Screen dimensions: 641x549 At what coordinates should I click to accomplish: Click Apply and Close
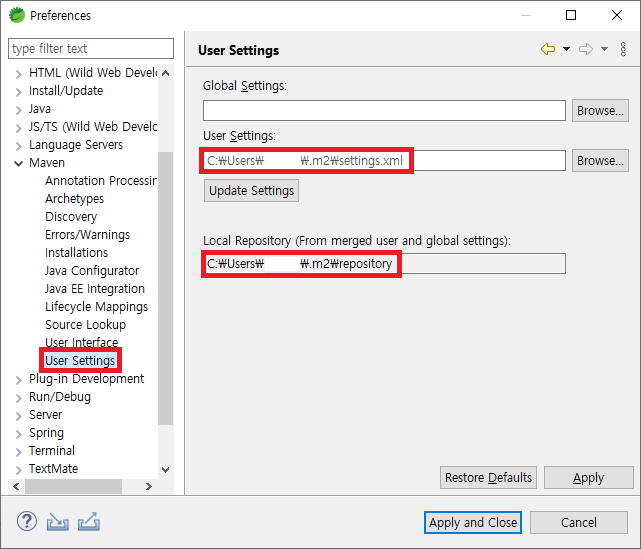tap(473, 522)
